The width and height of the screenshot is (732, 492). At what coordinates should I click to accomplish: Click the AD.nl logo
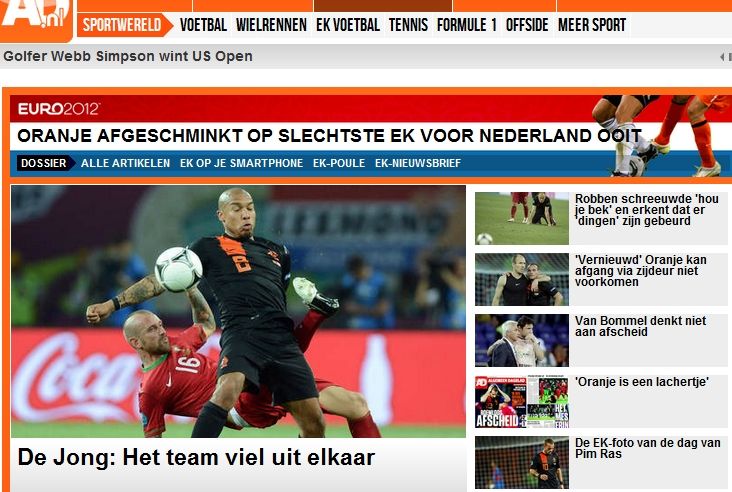[x=35, y=19]
